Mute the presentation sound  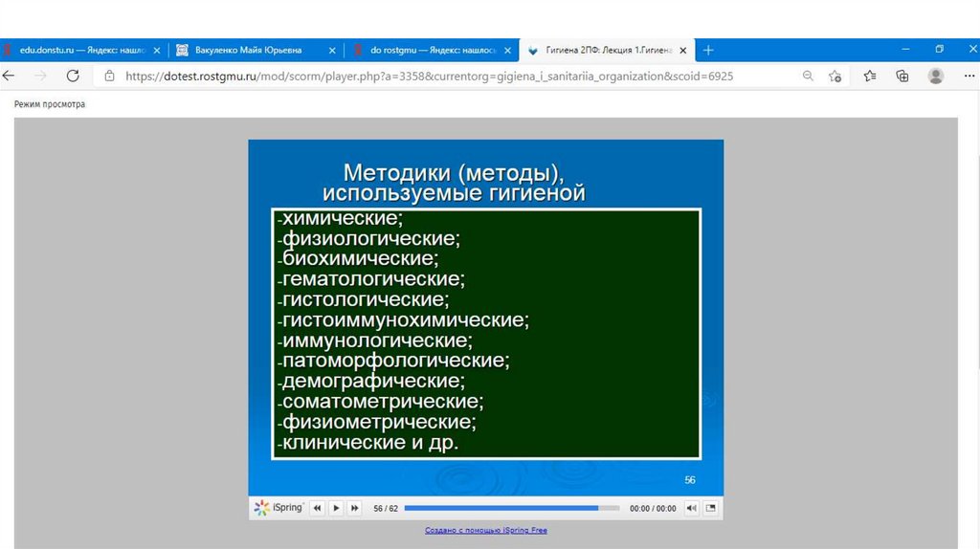[691, 509]
